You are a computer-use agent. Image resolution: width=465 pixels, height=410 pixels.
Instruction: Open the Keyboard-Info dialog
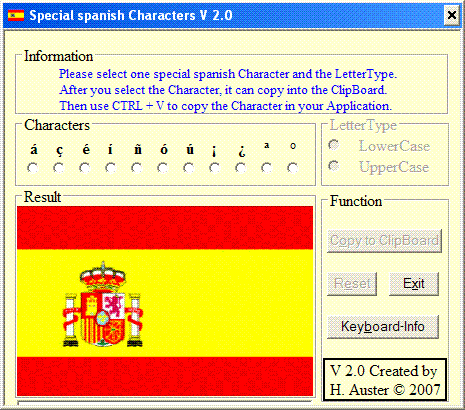point(383,327)
